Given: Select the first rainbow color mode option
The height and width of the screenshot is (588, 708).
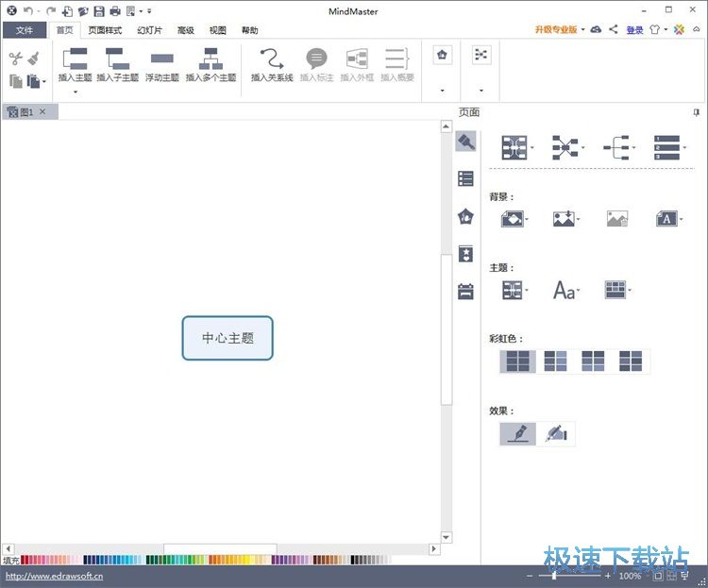Looking at the screenshot, I should (x=518, y=361).
